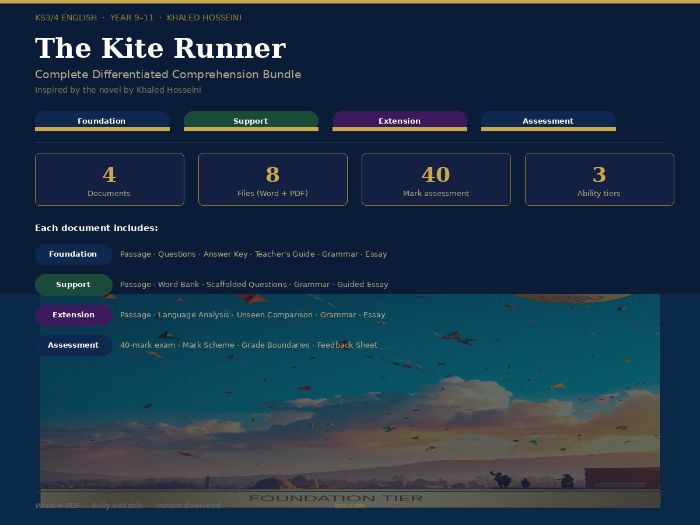Select the green Support tab
Viewport: 700px width, 525px height.
tap(251, 121)
